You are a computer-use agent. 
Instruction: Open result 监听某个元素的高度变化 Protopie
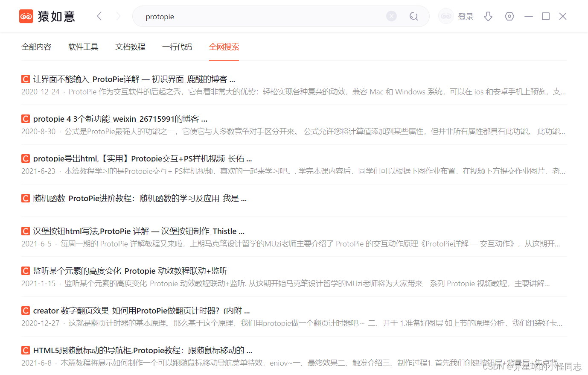[130, 271]
